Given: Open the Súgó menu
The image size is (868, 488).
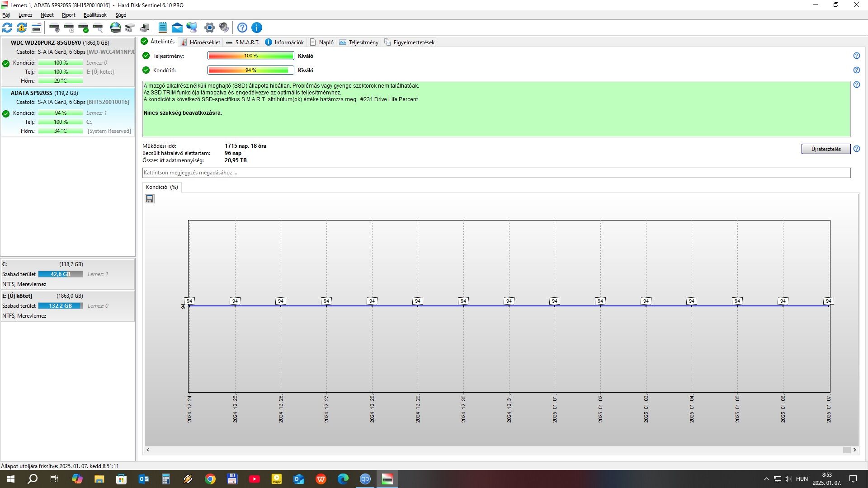Looking at the screenshot, I should [x=121, y=15].
